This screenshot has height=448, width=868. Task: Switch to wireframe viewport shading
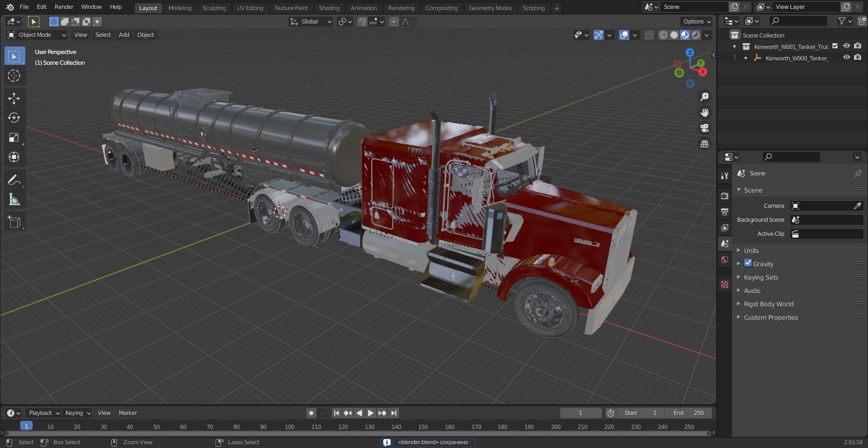(x=663, y=35)
